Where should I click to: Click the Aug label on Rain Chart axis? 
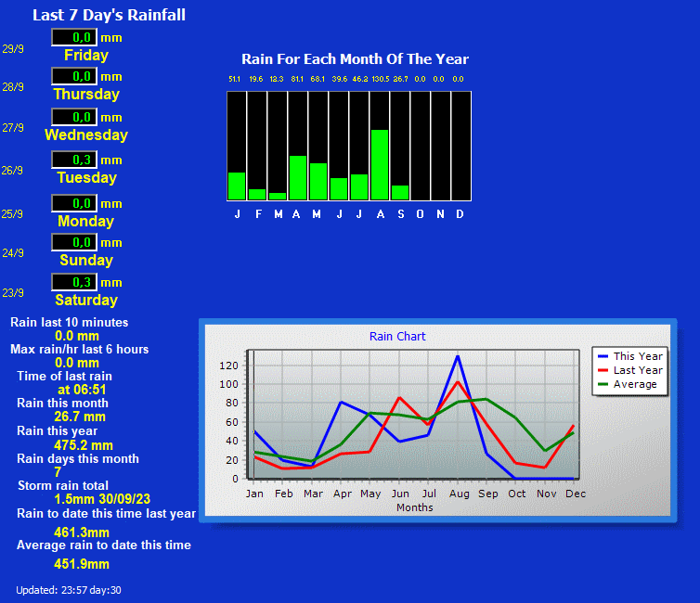point(460,494)
